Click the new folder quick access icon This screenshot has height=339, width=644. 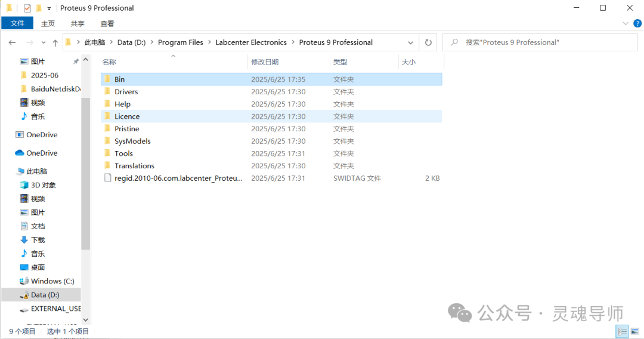click(39, 8)
